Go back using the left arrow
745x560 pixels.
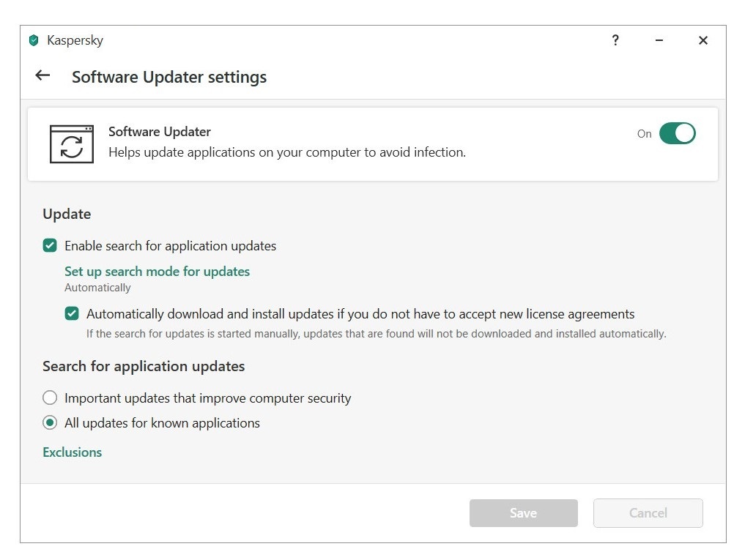coord(42,75)
